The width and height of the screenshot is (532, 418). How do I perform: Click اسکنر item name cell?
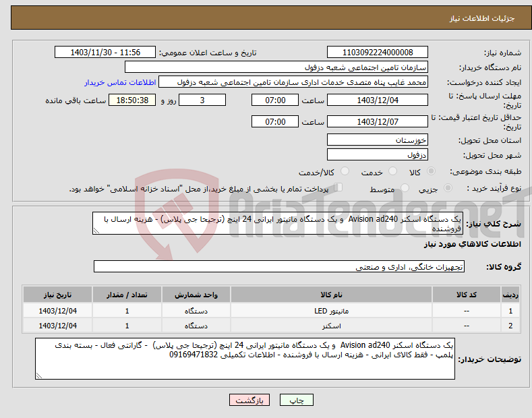pyautogui.click(x=331, y=326)
